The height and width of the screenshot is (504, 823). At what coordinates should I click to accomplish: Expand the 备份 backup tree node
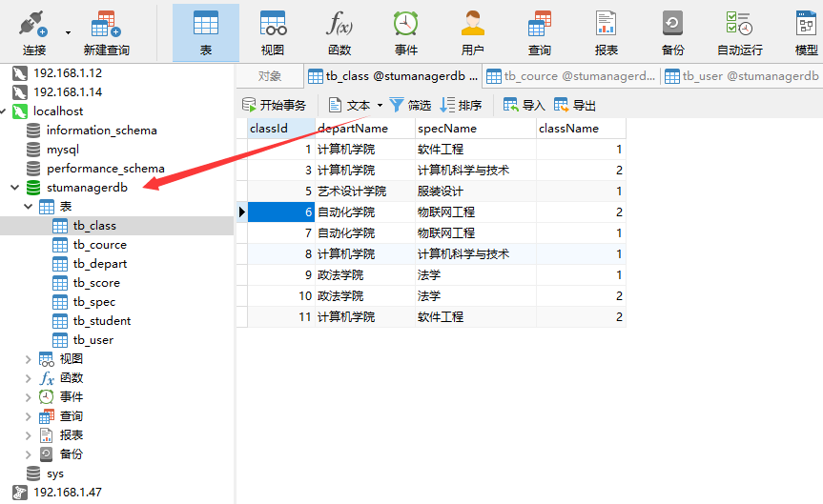coord(29,454)
